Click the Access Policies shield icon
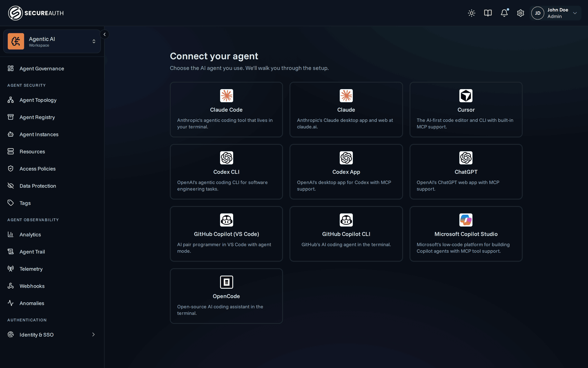Image resolution: width=588 pixels, height=368 pixels. [11, 168]
